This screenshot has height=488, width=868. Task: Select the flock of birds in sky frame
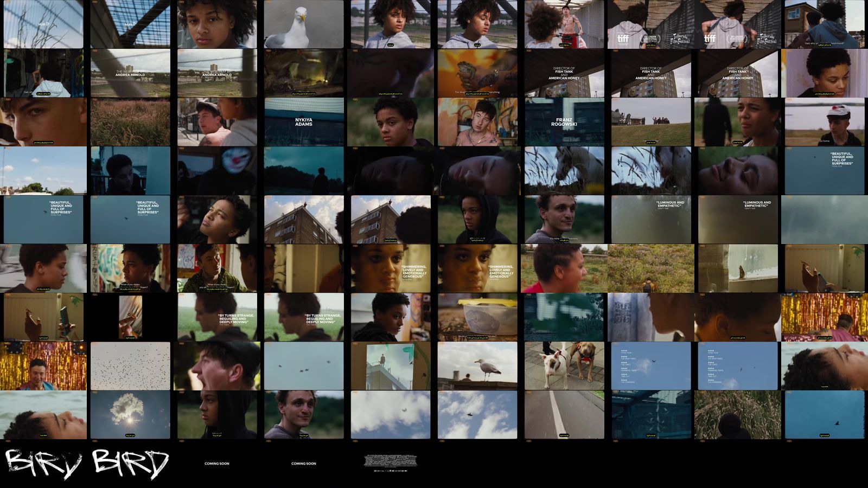coord(130,366)
